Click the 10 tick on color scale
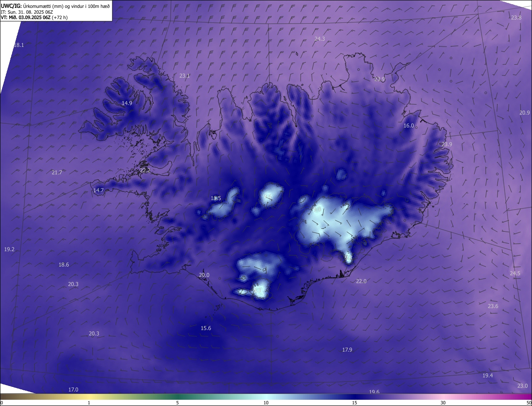 click(x=266, y=403)
